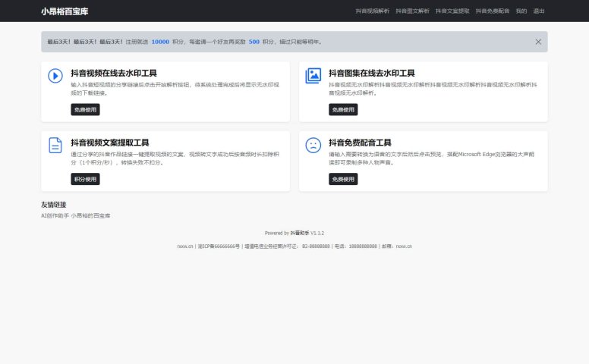Screen dimensions: 589x364
Task: Click the V1.1.2 version text in footer
Action: click(x=317, y=233)
